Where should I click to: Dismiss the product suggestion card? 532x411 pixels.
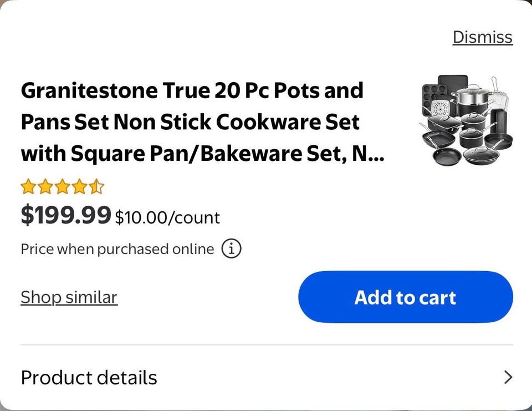(482, 37)
